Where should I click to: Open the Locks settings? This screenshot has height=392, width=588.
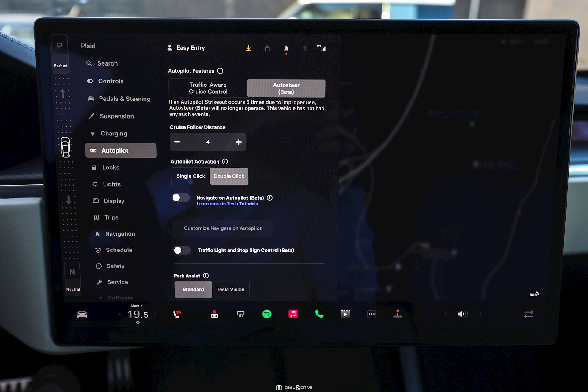[106, 168]
